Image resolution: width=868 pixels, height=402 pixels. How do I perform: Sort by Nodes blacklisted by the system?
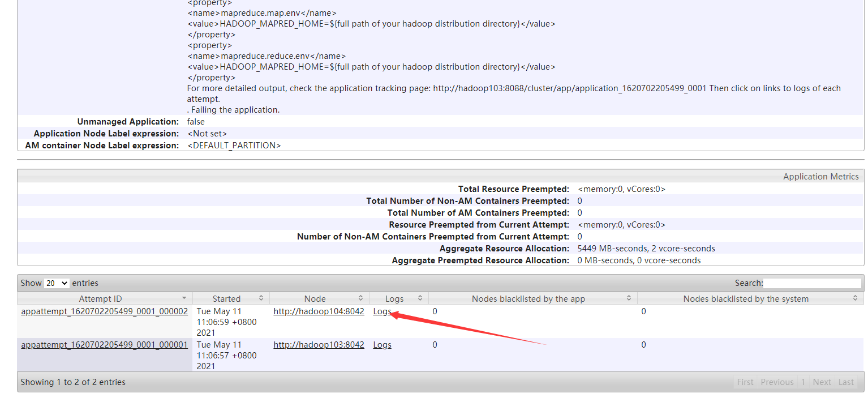(x=750, y=298)
